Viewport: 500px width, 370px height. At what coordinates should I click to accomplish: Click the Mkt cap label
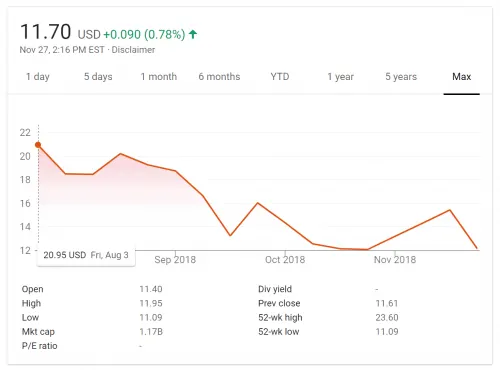38,332
